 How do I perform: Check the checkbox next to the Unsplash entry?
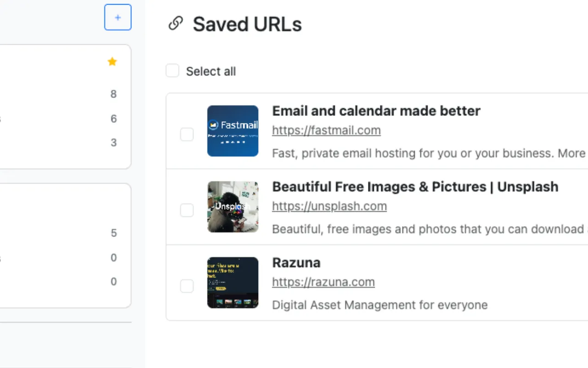pos(187,210)
